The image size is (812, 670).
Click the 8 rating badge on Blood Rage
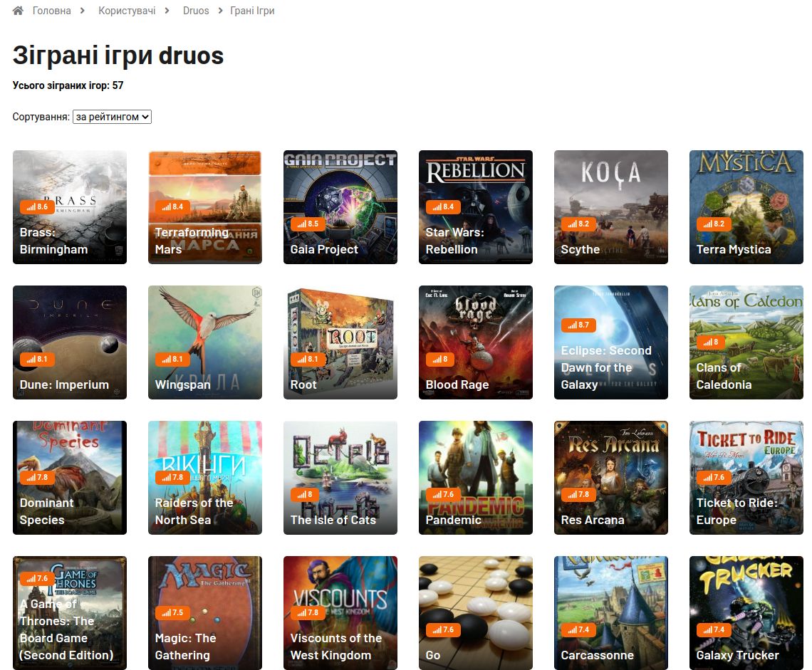tap(439, 359)
